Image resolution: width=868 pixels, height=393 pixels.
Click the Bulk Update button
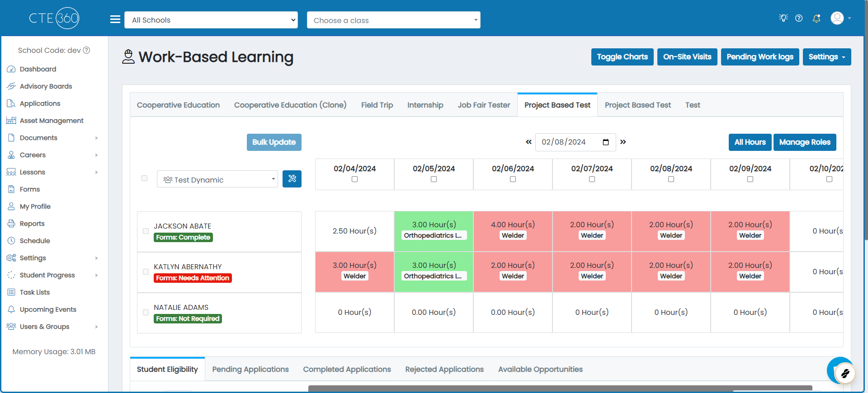click(274, 142)
